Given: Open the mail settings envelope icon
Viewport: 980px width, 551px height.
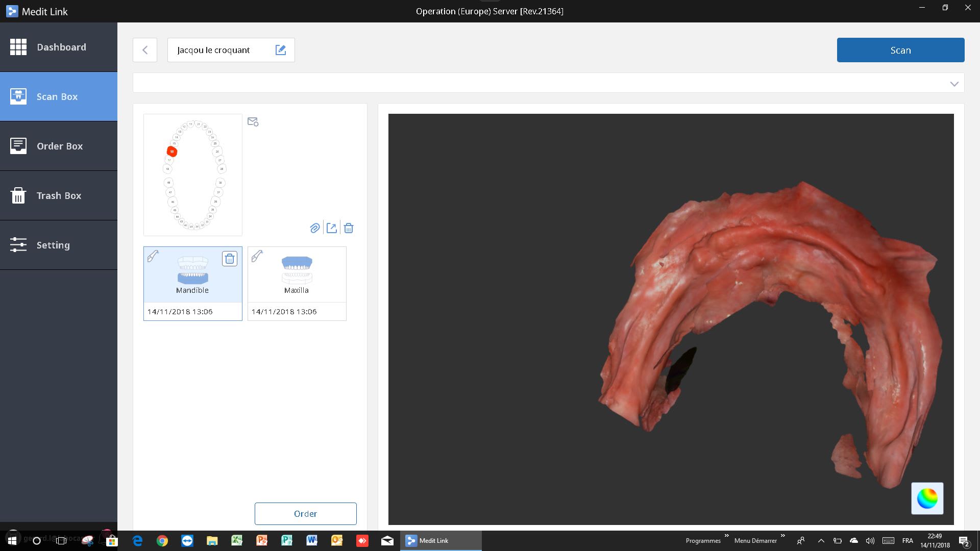Looking at the screenshot, I should pyautogui.click(x=253, y=122).
